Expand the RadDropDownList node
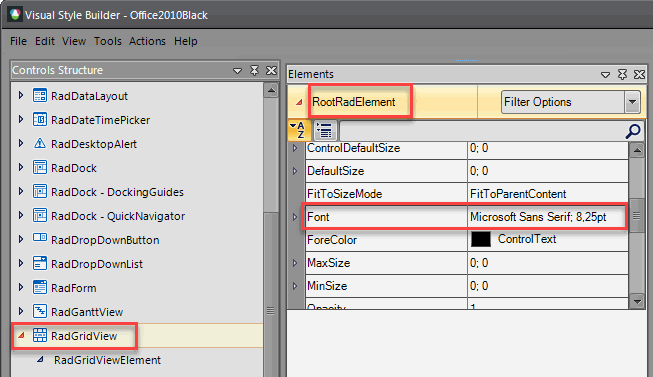 tap(21, 263)
